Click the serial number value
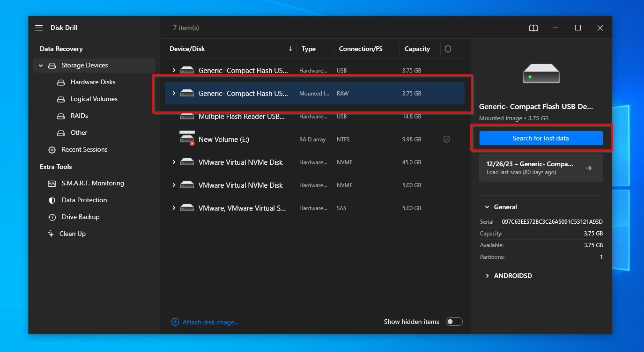The image size is (644, 352). (x=552, y=222)
